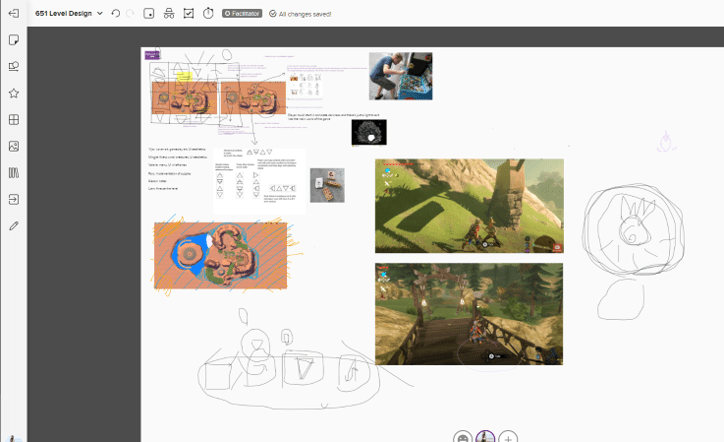Screen dimensions: 724x442
Task: Open the shapes tool in sidebar
Action: tap(14, 67)
